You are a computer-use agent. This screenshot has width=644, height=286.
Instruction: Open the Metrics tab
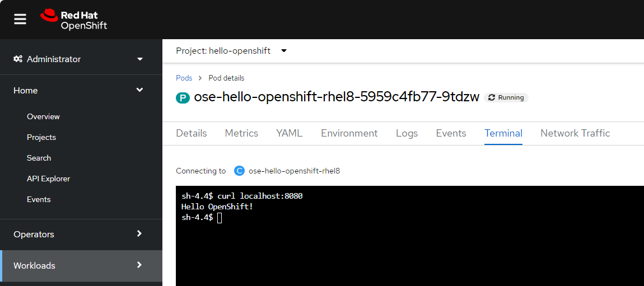(241, 133)
